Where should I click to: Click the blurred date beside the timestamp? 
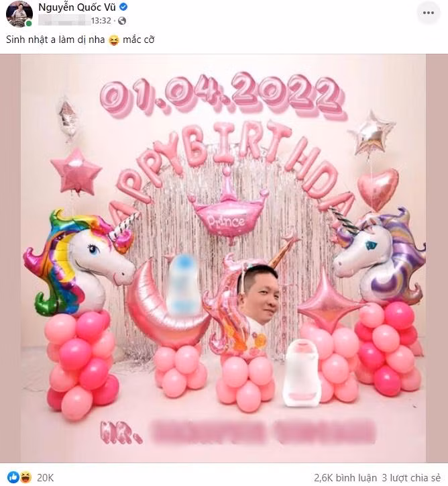(x=64, y=21)
